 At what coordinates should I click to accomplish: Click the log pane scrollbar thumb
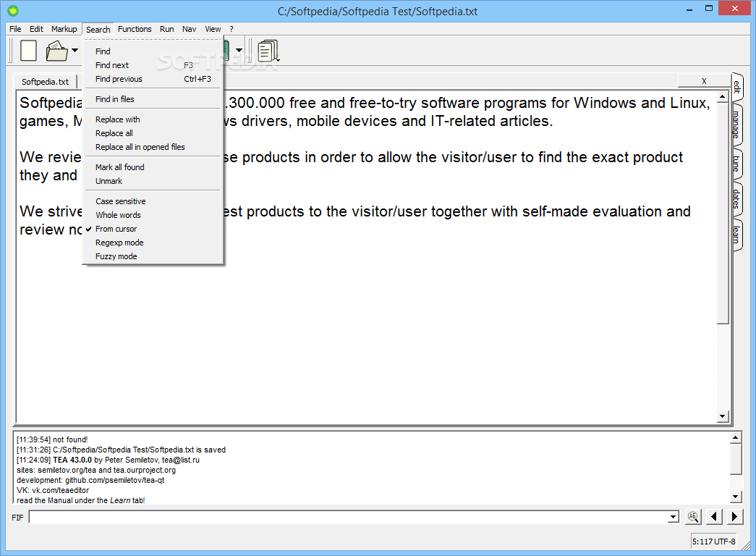(735, 460)
